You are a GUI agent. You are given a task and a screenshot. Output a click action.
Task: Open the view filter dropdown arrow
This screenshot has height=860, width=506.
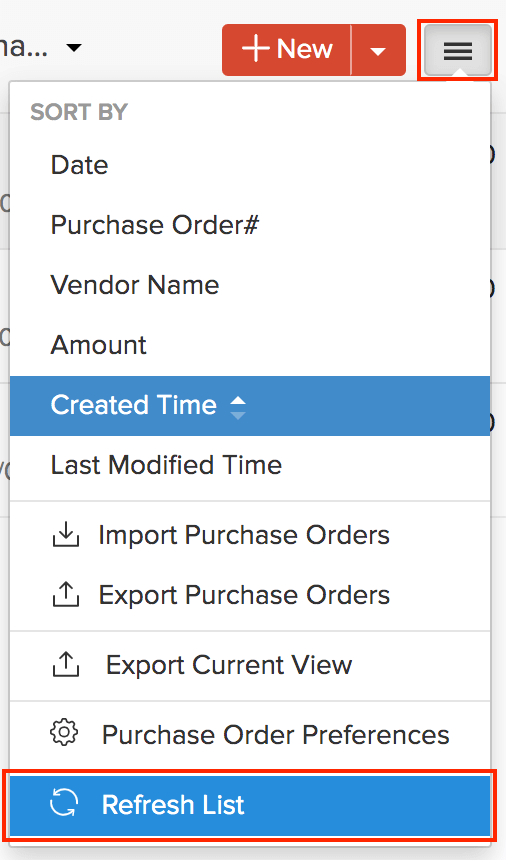(74, 47)
